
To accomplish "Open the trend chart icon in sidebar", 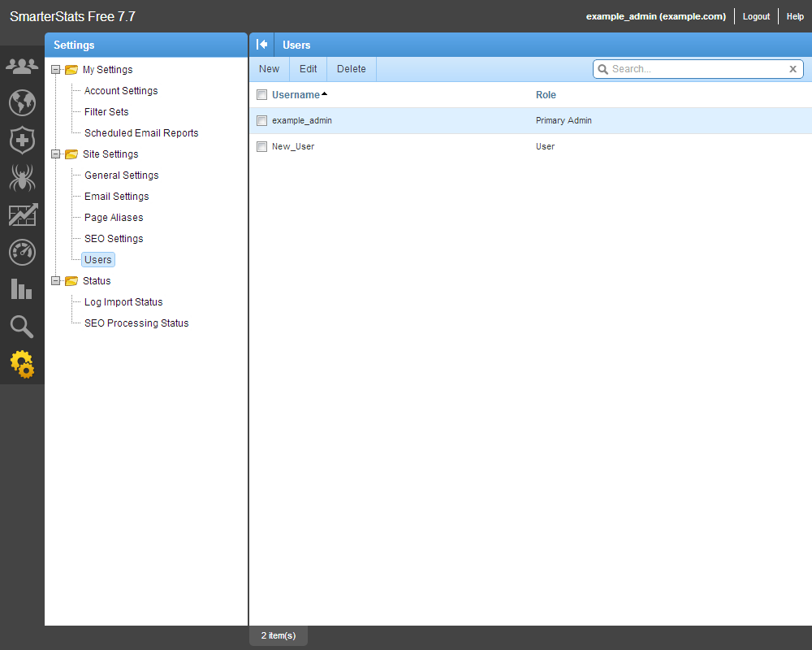I will [23, 214].
